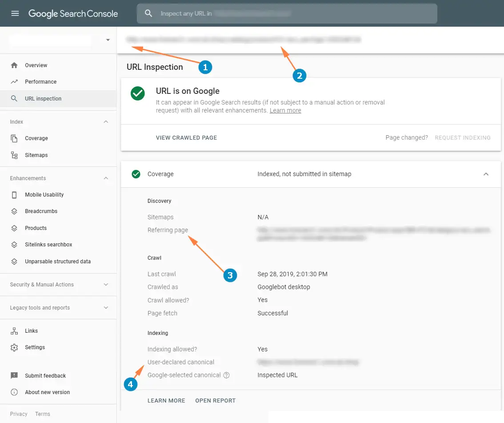Expand Security & Manual Actions section
The width and height of the screenshot is (504, 423).
106,285
